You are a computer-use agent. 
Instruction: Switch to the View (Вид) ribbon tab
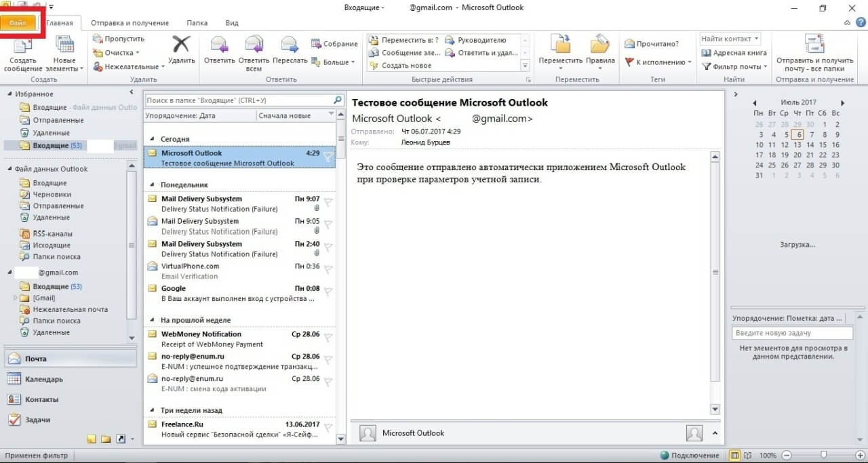click(231, 23)
